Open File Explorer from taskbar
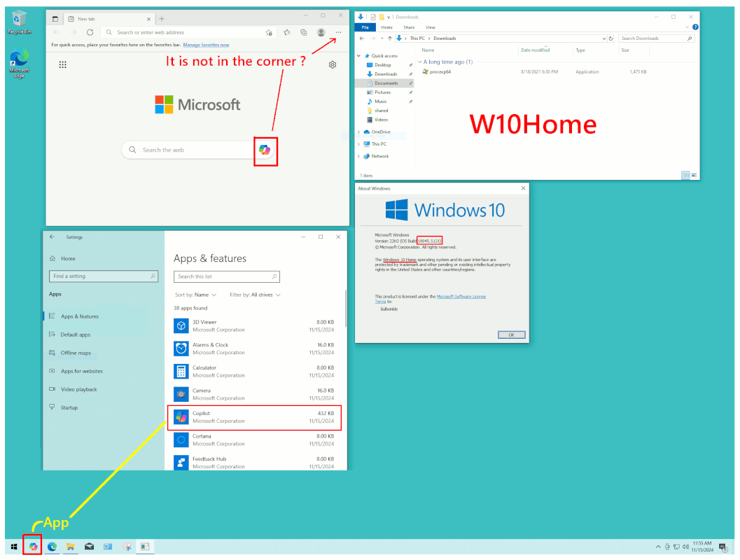 tap(70, 546)
